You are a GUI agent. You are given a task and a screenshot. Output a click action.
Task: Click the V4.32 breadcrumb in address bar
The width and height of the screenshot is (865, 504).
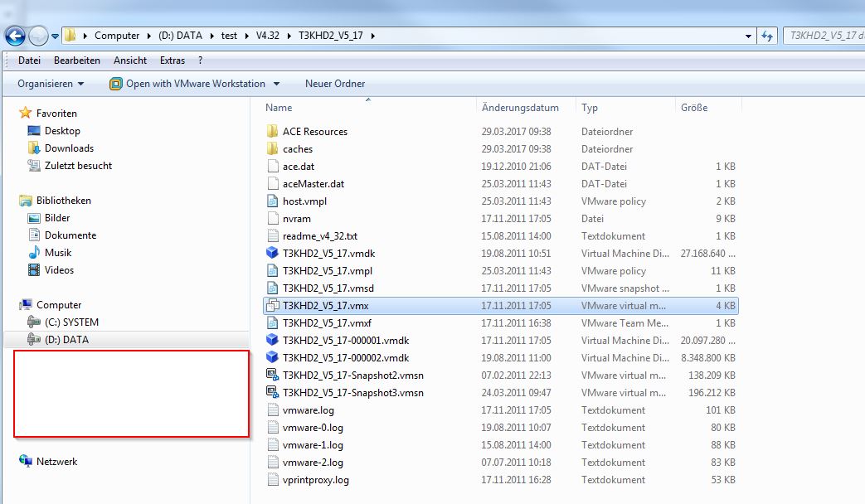point(270,36)
